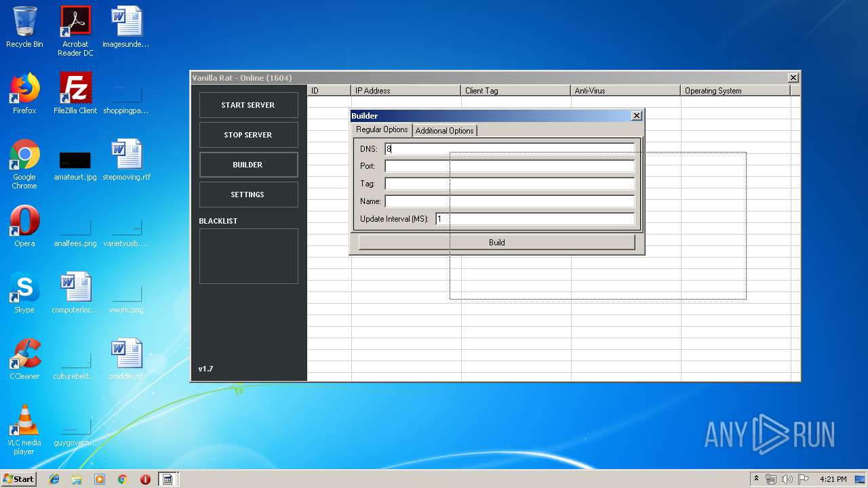This screenshot has height=488, width=868.
Task: Select the Vanilla Rat taskbar button
Action: 167,479
